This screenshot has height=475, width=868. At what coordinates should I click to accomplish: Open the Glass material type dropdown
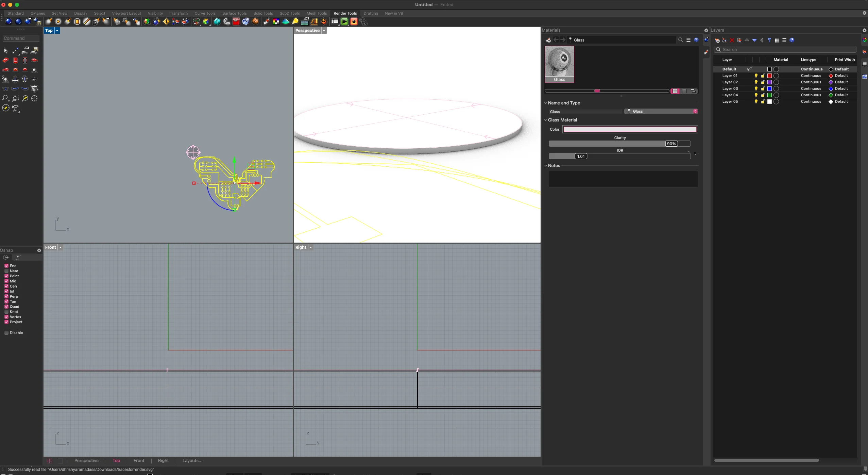tap(661, 111)
